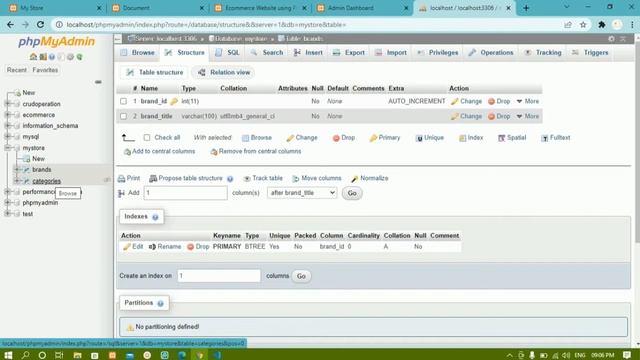This screenshot has height=360, width=640.
Task: Click the Create an index columns field
Action: [219, 276]
